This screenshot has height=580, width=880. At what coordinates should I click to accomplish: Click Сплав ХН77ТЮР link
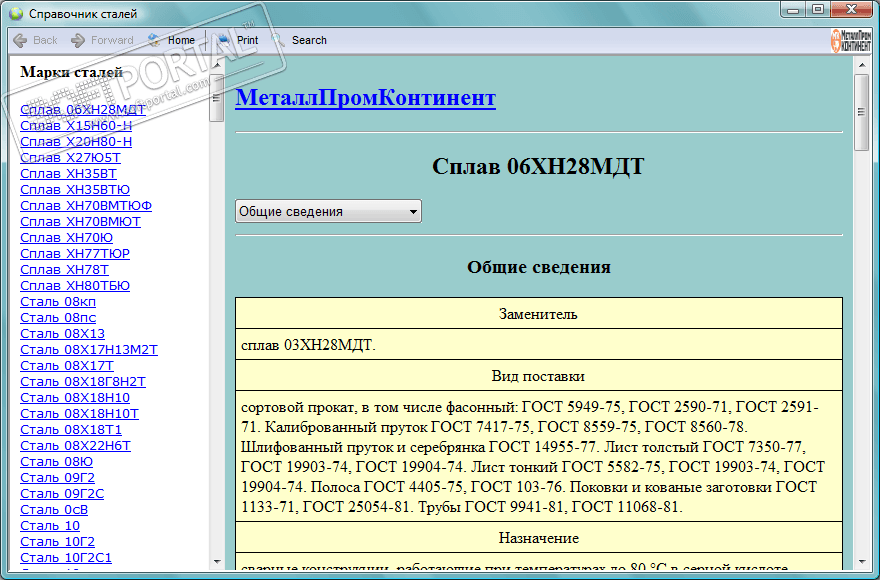pyautogui.click(x=75, y=253)
